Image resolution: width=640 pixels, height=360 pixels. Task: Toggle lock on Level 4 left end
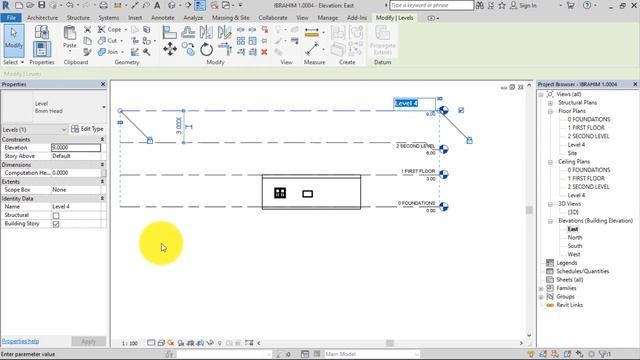point(150,140)
